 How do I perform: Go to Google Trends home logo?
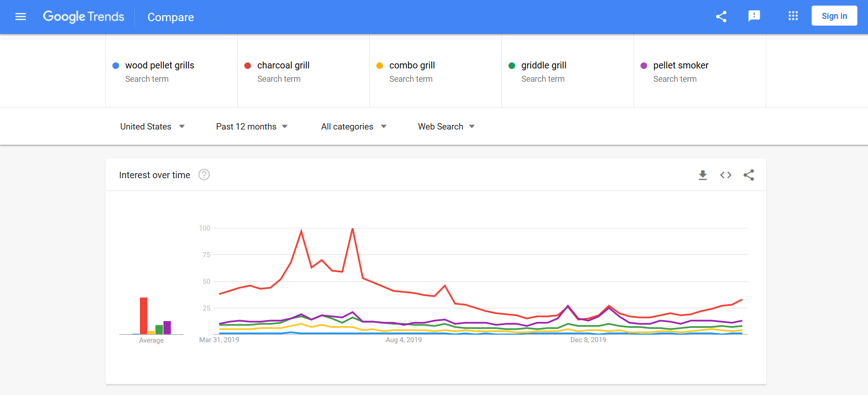pyautogui.click(x=83, y=17)
